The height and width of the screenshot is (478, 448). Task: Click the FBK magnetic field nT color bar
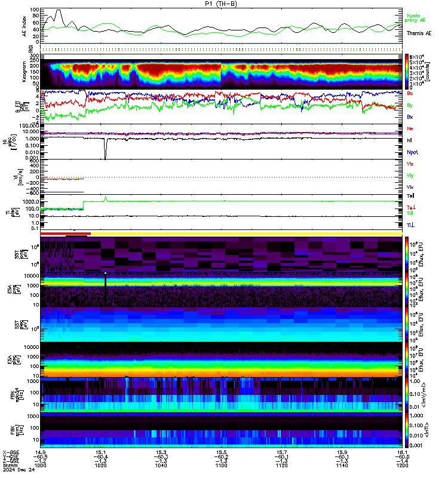pyautogui.click(x=407, y=430)
